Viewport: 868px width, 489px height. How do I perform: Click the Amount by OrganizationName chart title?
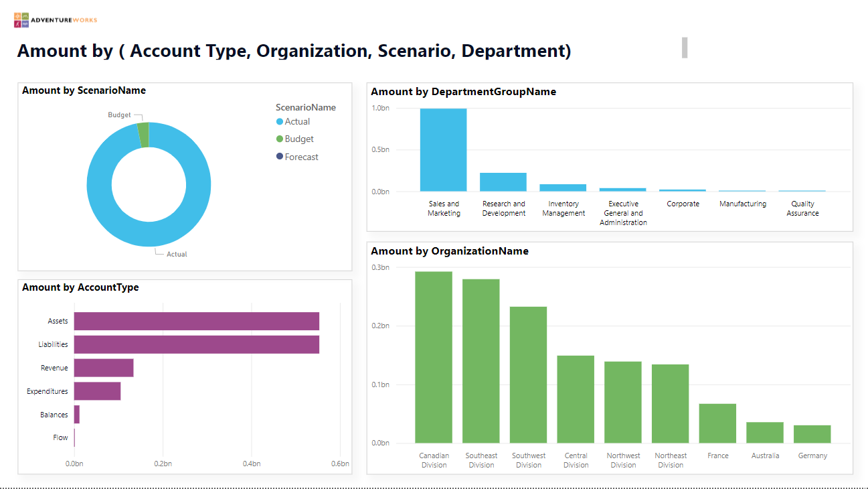click(x=450, y=251)
